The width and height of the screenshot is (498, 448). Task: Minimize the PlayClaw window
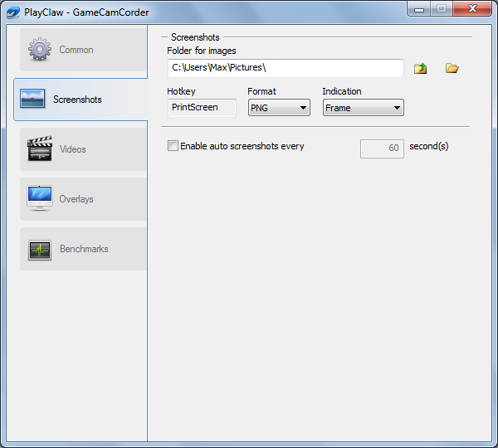pos(419,9)
